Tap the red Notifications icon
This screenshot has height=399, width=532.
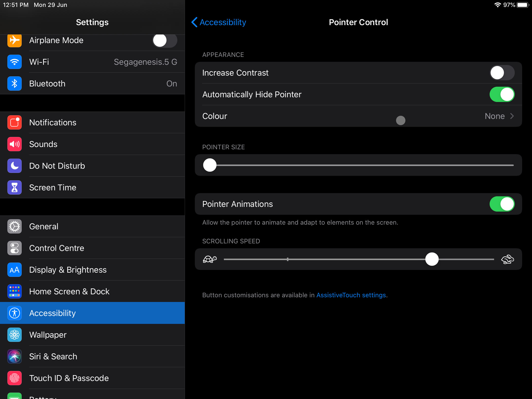click(15, 122)
